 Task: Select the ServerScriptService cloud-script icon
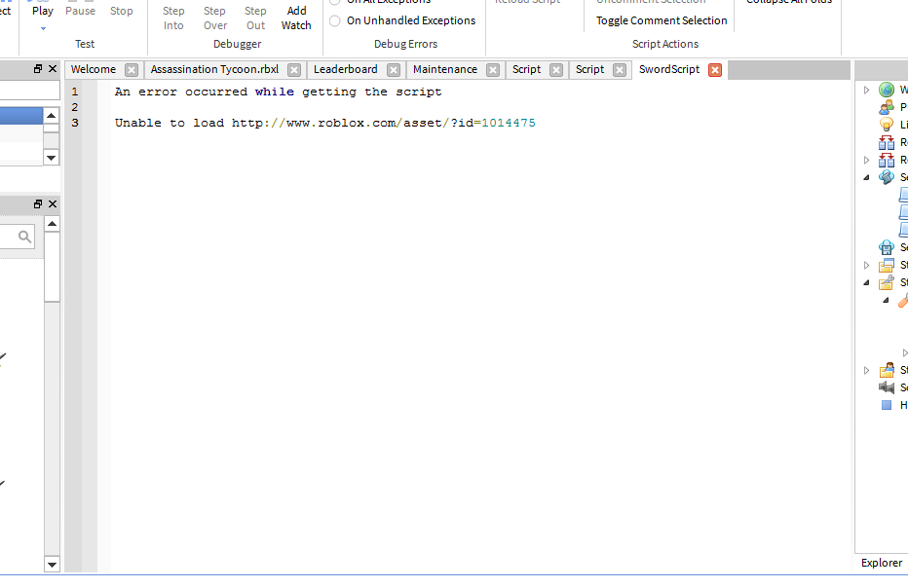point(886,177)
